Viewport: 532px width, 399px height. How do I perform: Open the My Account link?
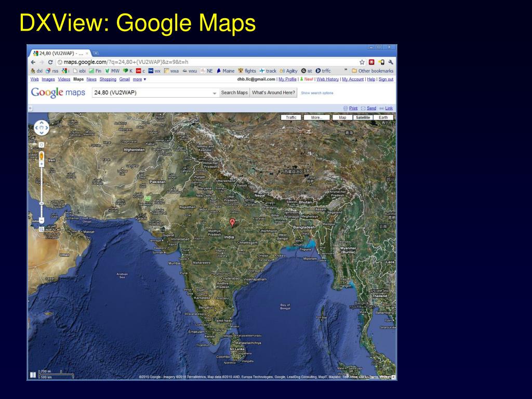353,79
